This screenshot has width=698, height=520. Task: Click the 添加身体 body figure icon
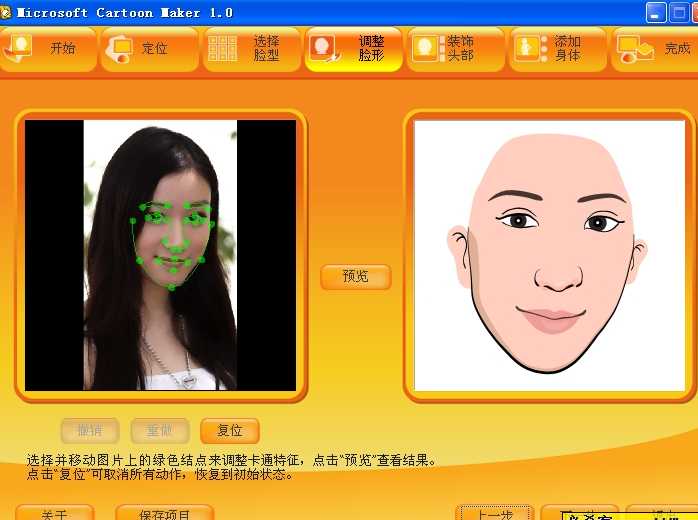527,48
